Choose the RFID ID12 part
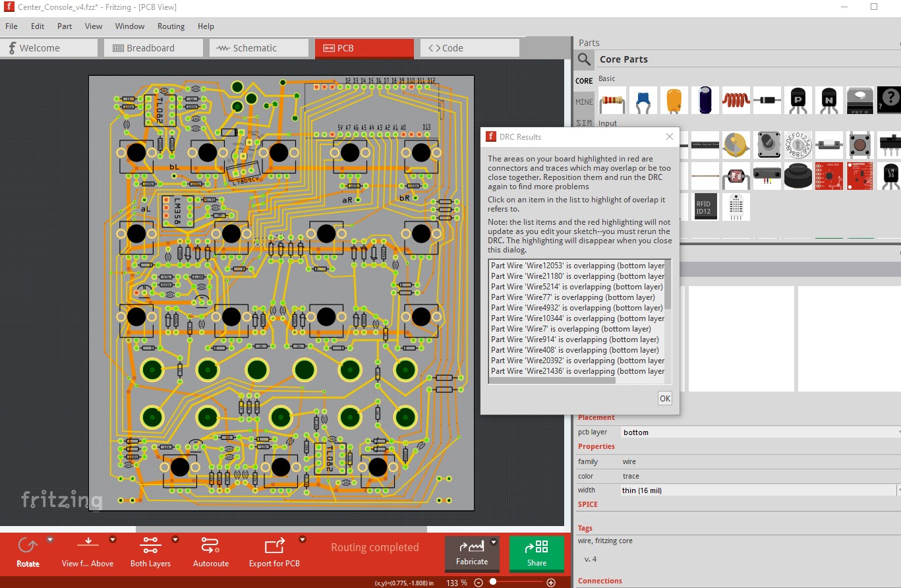The image size is (901, 588). coord(704,207)
